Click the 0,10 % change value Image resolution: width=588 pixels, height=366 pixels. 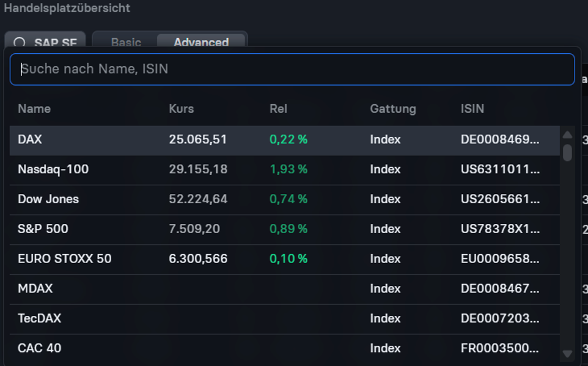tap(288, 259)
